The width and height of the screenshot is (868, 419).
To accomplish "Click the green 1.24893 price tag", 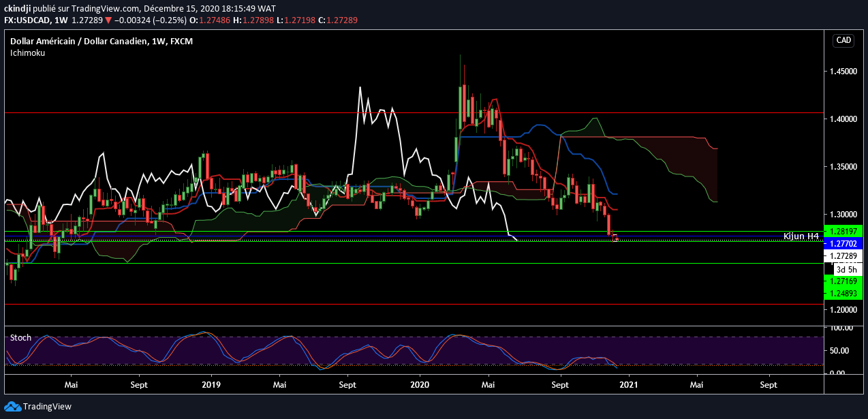I will tap(843, 293).
